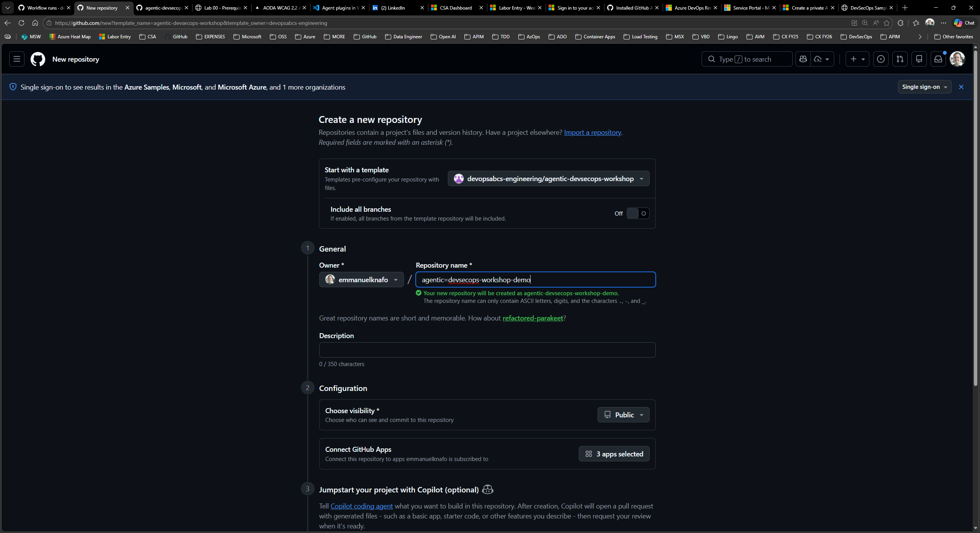
Task: Open the Pull requests icon
Action: point(900,59)
